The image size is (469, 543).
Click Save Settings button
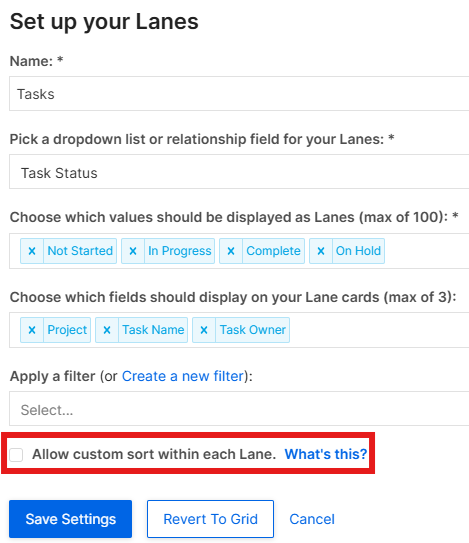(x=71, y=519)
